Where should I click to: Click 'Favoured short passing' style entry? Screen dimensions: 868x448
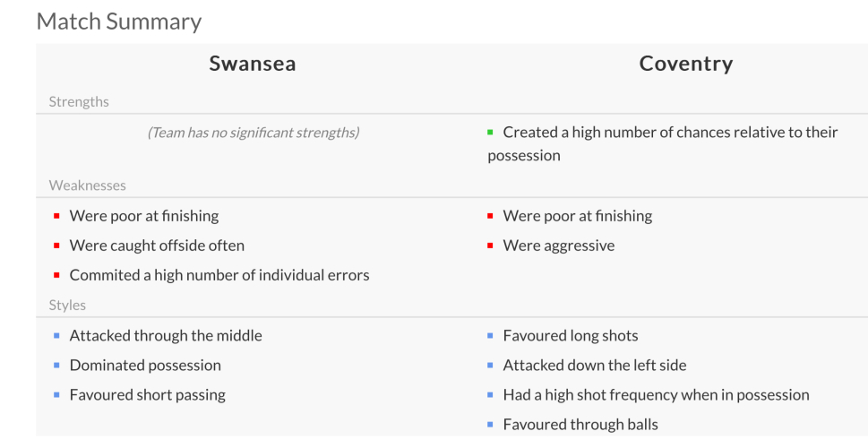coord(147,394)
